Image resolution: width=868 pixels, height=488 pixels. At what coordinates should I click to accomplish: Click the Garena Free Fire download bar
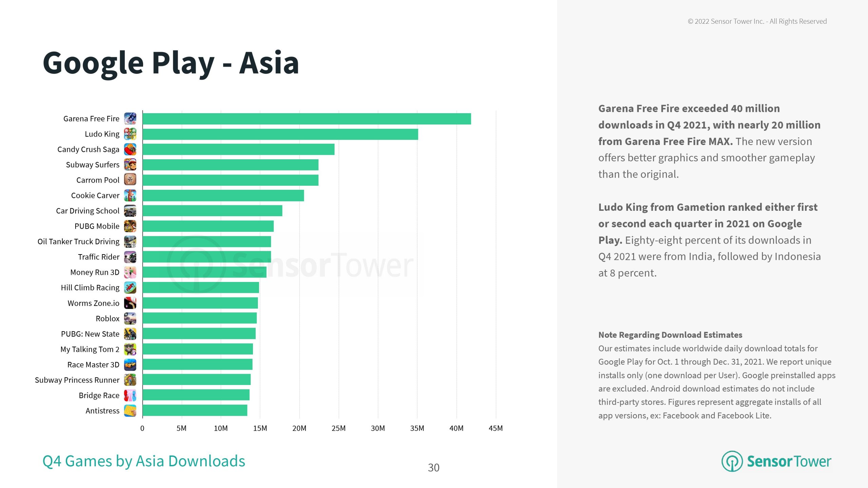307,119
